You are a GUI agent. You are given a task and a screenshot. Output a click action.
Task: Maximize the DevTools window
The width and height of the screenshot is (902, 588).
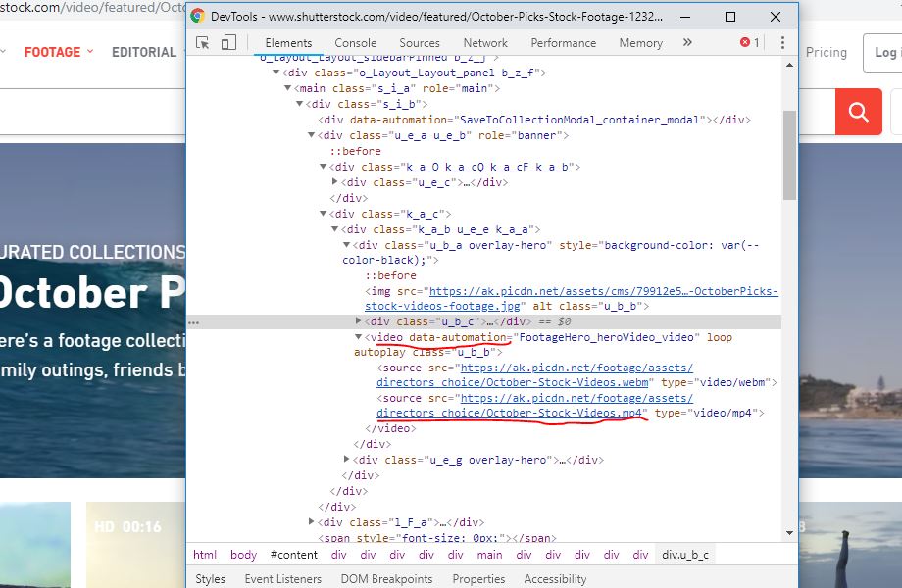pos(730,17)
